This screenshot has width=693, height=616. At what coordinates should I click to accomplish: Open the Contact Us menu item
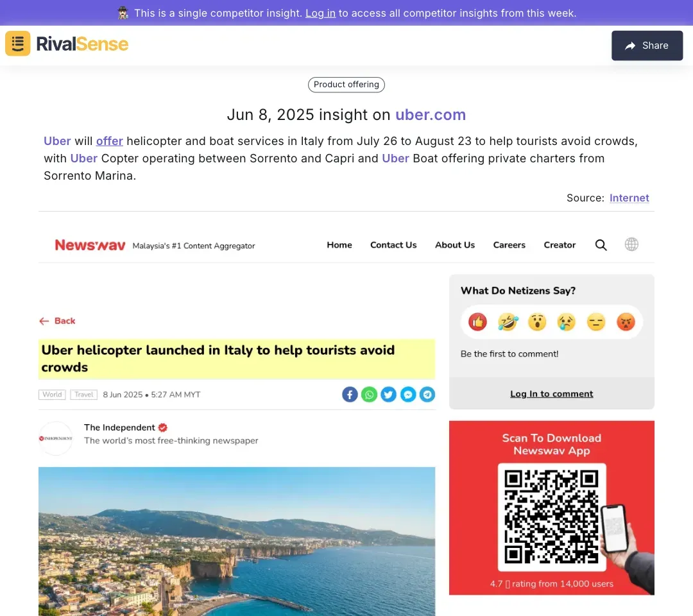(x=393, y=245)
